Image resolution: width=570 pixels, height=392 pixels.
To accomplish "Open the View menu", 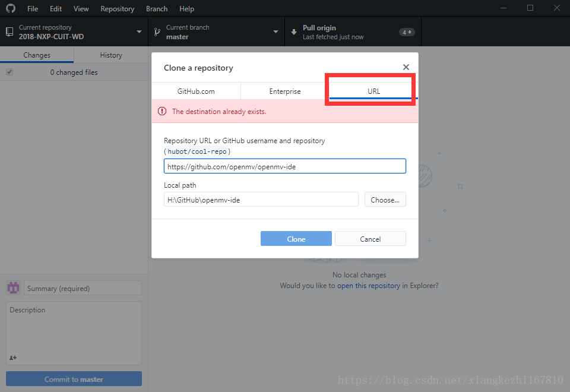I will coord(81,9).
